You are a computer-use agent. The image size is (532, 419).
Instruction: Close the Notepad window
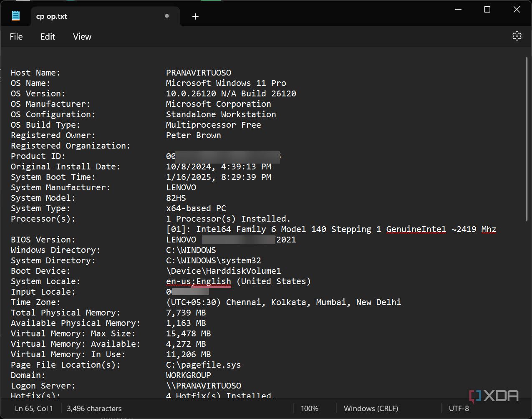pos(517,10)
